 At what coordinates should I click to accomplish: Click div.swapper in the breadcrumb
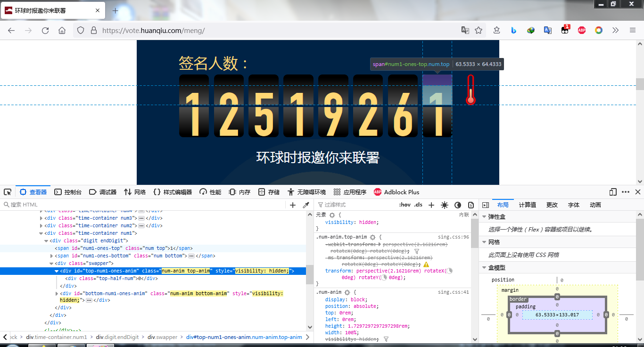(x=163, y=337)
